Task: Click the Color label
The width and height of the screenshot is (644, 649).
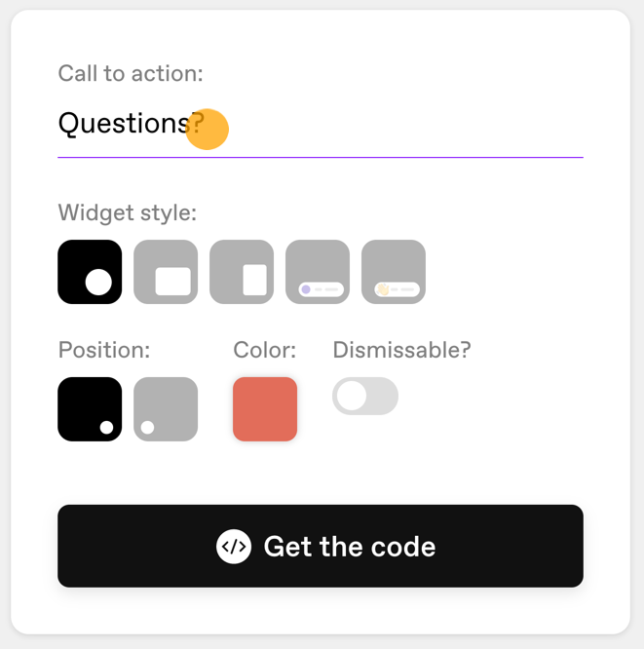Action: [264, 350]
